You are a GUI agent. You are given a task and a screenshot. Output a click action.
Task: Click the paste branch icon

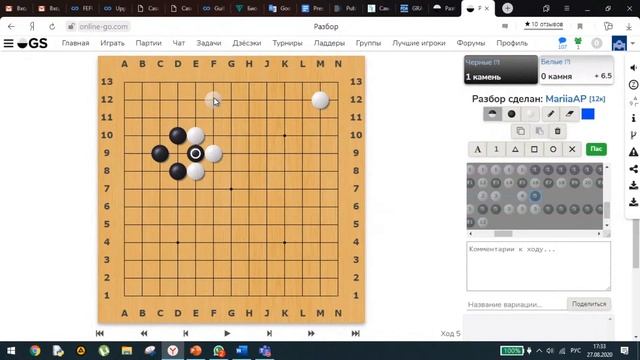click(539, 131)
